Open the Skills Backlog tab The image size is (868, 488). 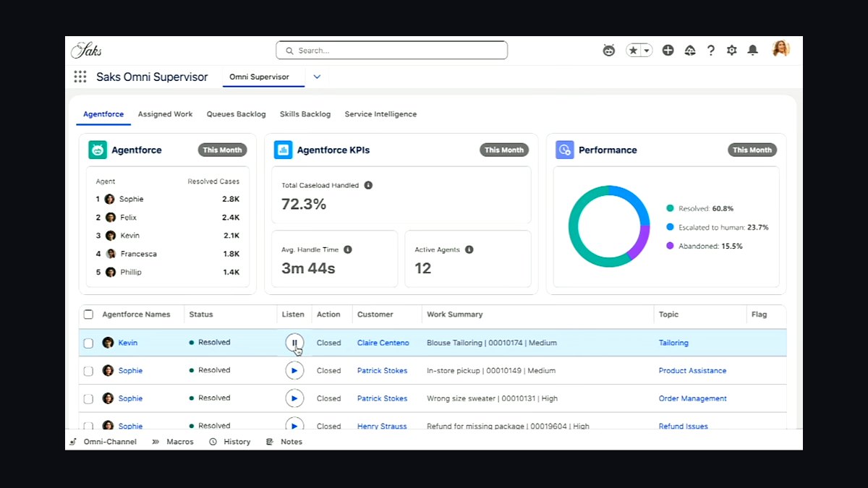[305, 114]
